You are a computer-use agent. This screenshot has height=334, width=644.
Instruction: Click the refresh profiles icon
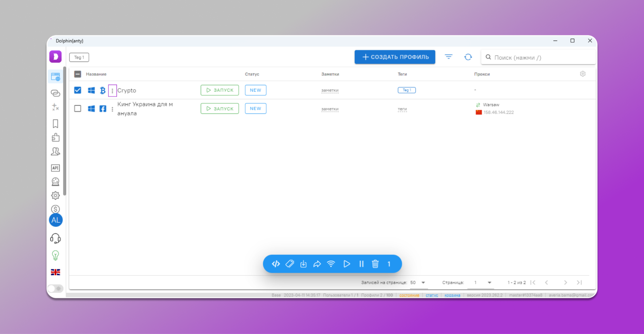468,57
